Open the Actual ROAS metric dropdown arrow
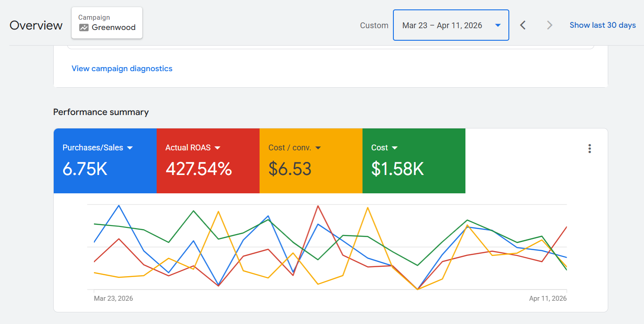644x324 pixels. 218,148
